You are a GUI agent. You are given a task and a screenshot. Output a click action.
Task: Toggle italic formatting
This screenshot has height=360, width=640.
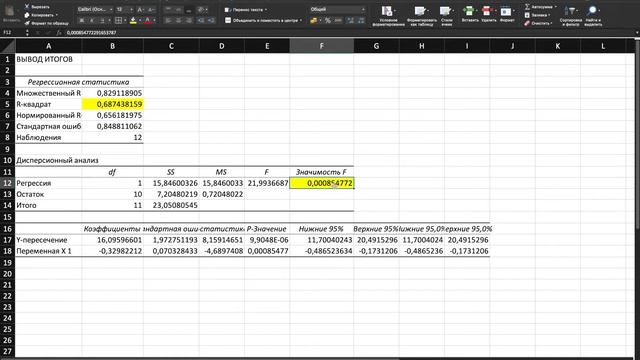click(91, 20)
